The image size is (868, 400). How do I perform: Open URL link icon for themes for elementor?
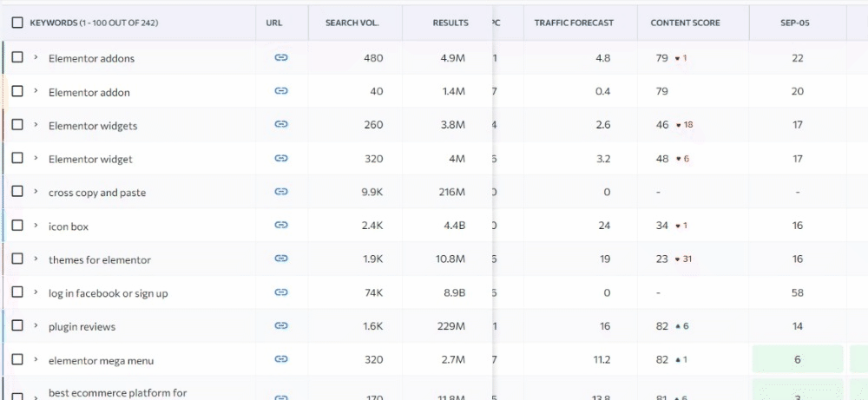pyautogui.click(x=281, y=259)
